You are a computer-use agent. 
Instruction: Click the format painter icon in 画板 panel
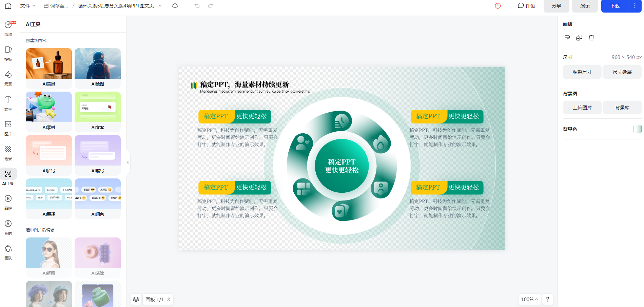point(567,38)
